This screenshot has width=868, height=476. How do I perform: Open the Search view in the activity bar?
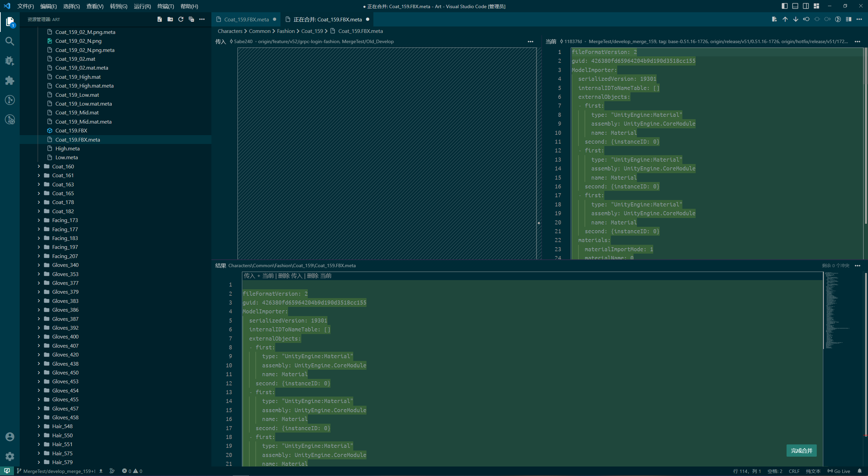click(10, 41)
